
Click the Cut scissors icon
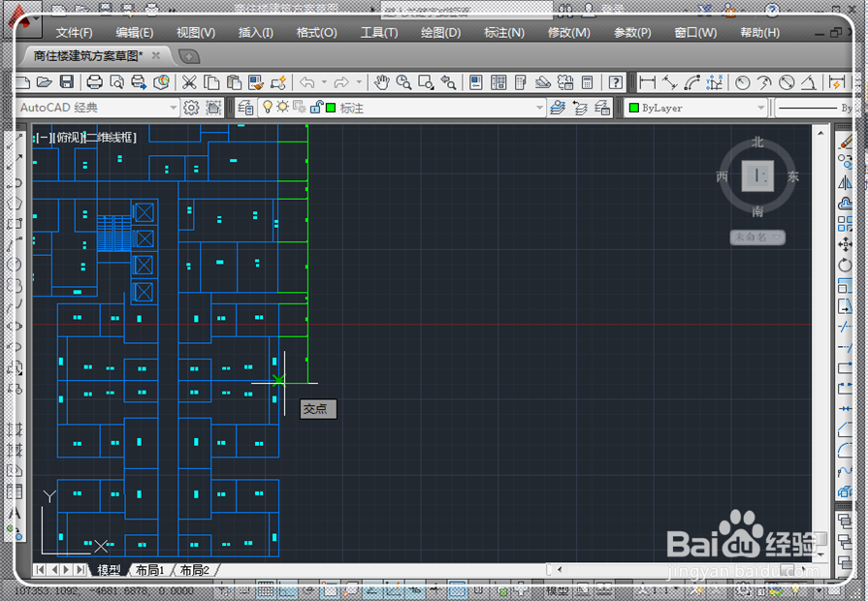point(189,83)
